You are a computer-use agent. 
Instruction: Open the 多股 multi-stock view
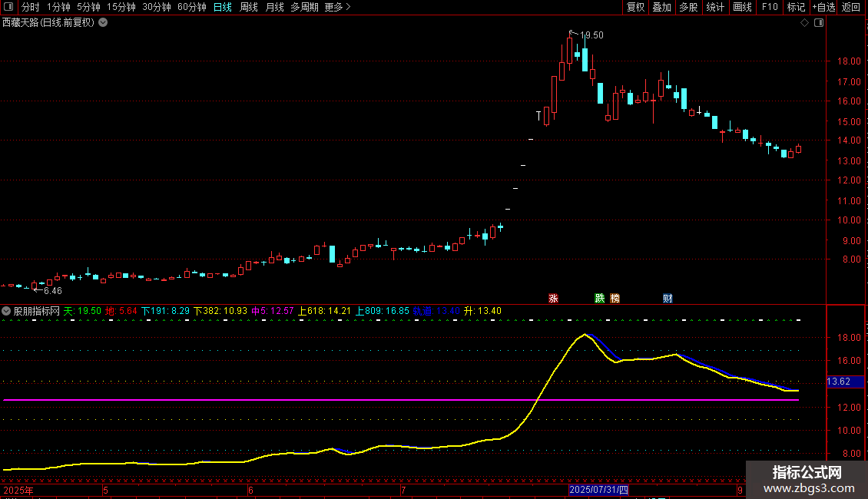pyautogui.click(x=689, y=7)
